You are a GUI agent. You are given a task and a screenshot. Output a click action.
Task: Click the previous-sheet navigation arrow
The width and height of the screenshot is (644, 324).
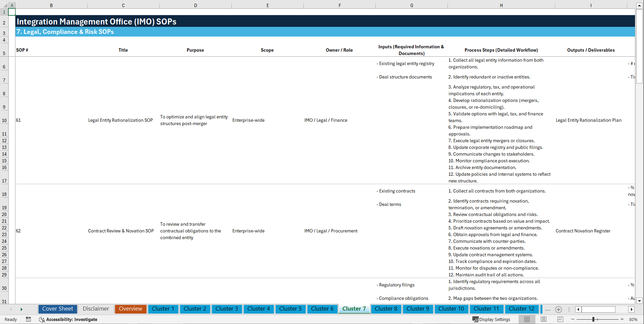(11, 309)
